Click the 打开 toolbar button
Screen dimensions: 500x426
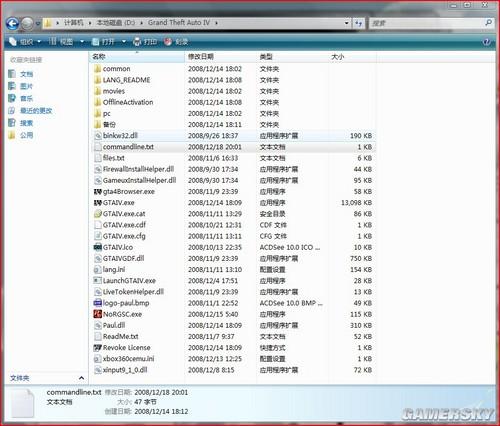(x=104, y=42)
